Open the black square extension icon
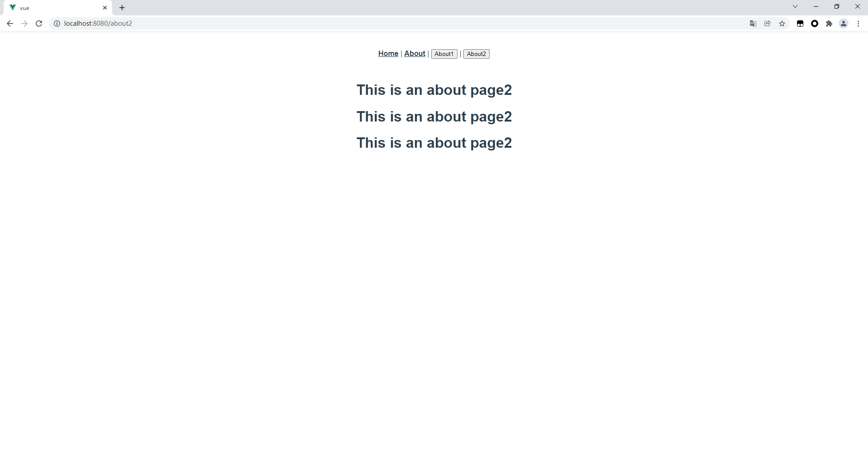This screenshot has width=868, height=468. (800, 23)
